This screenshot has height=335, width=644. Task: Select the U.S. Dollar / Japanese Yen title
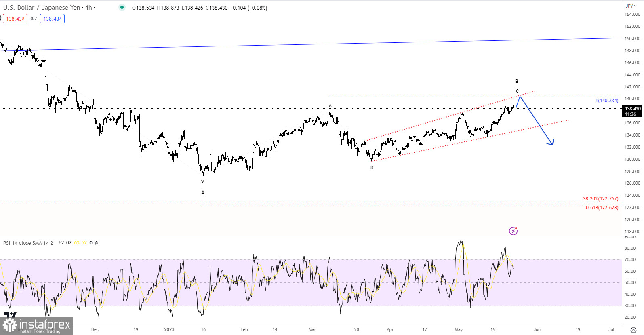click(42, 8)
